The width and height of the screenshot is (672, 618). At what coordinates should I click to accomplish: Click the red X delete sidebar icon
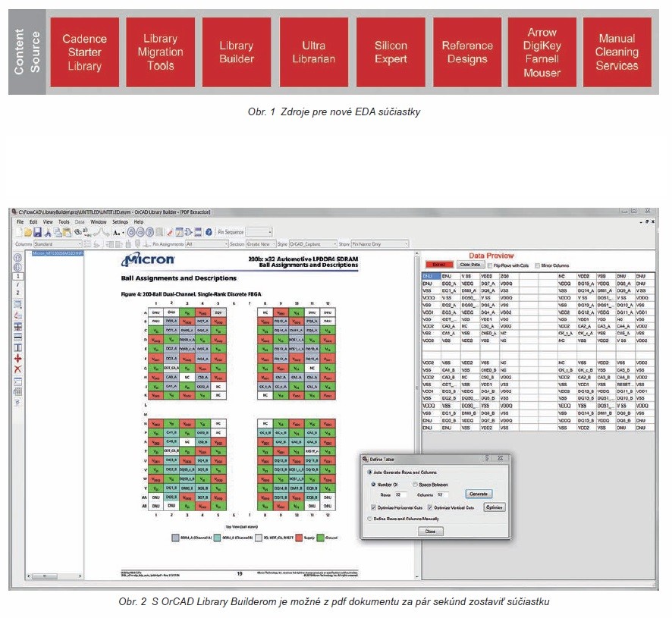point(17,369)
